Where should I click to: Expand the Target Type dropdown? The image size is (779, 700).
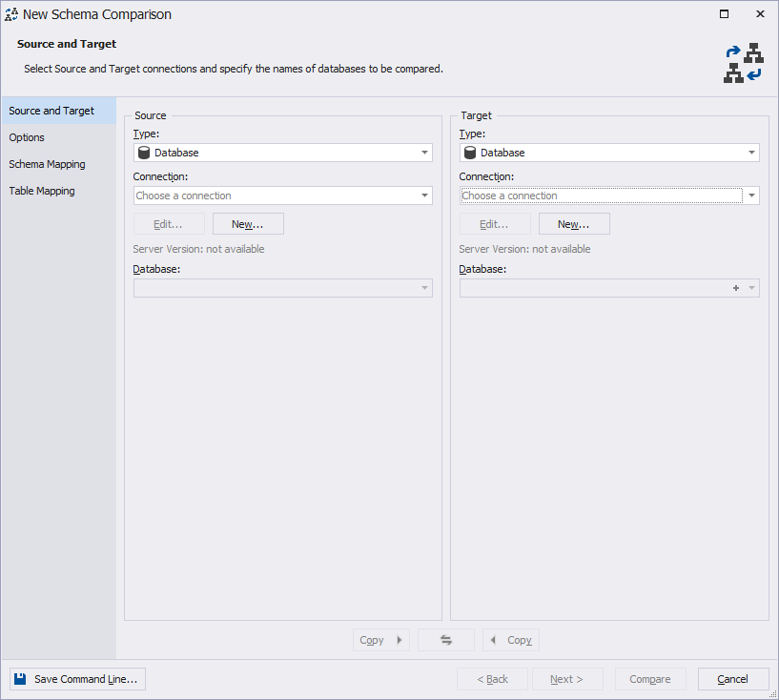(751, 153)
